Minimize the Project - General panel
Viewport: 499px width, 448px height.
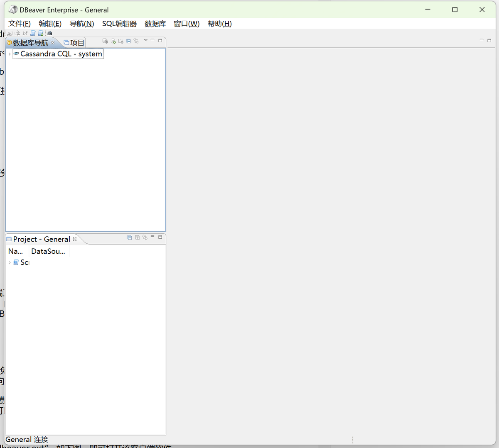click(x=152, y=237)
